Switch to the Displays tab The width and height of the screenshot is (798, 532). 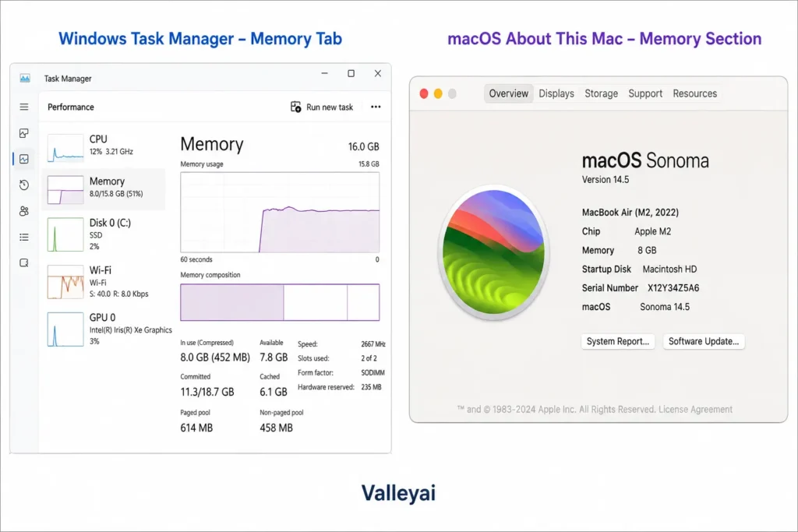pos(556,93)
